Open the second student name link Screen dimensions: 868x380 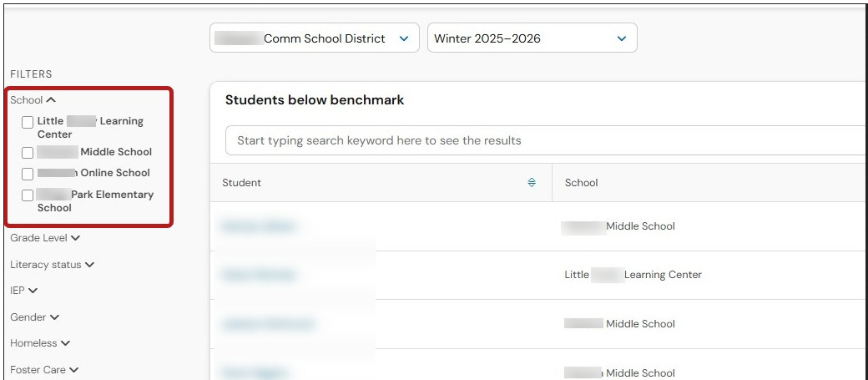(x=258, y=275)
